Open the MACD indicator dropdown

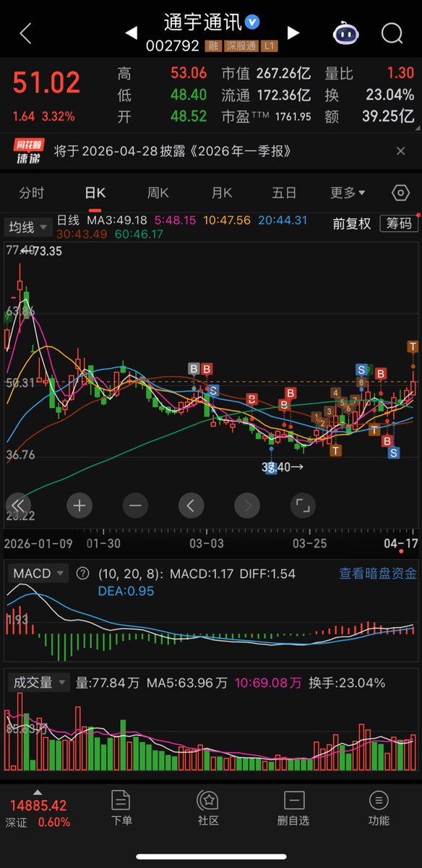pos(38,574)
